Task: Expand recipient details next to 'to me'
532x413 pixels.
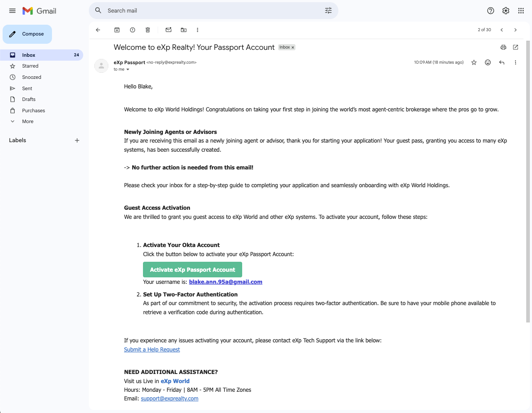Action: tap(127, 69)
